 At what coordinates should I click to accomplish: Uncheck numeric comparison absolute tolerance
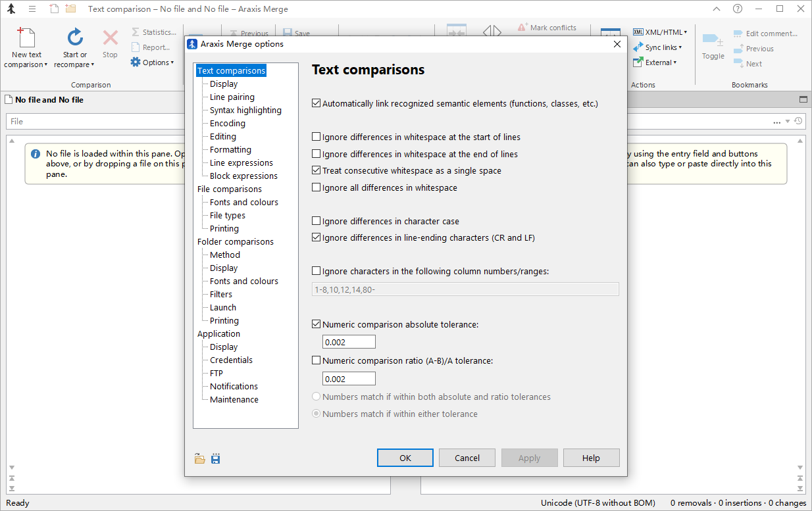point(317,324)
